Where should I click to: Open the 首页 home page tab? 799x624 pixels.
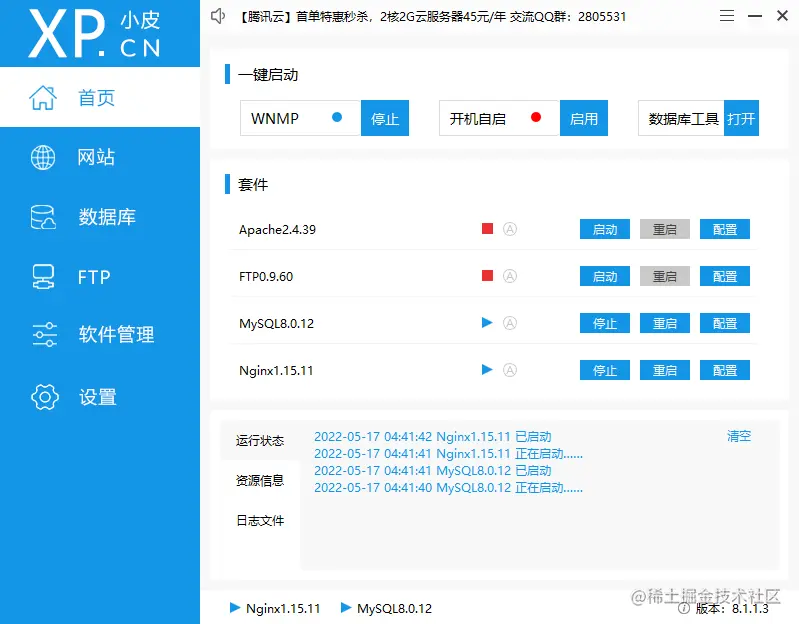pos(100,97)
